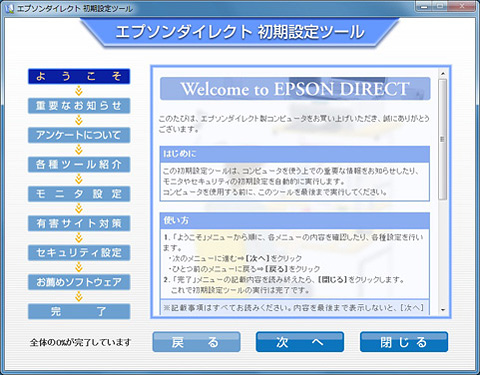Select モニタ設定 step

79,194
